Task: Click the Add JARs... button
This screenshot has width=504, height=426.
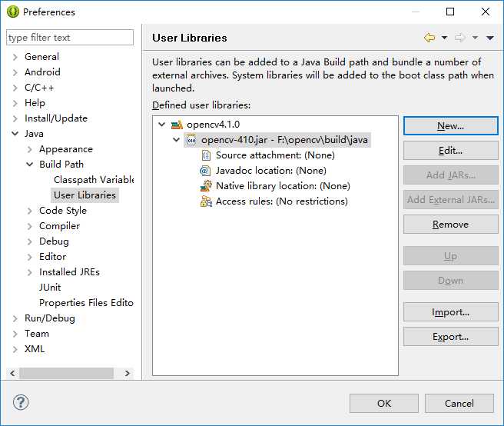Action: [451, 175]
